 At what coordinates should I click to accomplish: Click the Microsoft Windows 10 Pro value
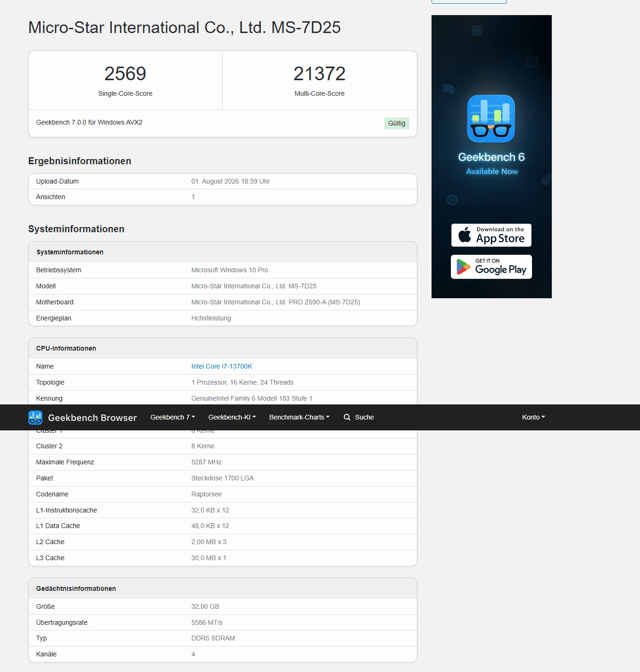(230, 270)
